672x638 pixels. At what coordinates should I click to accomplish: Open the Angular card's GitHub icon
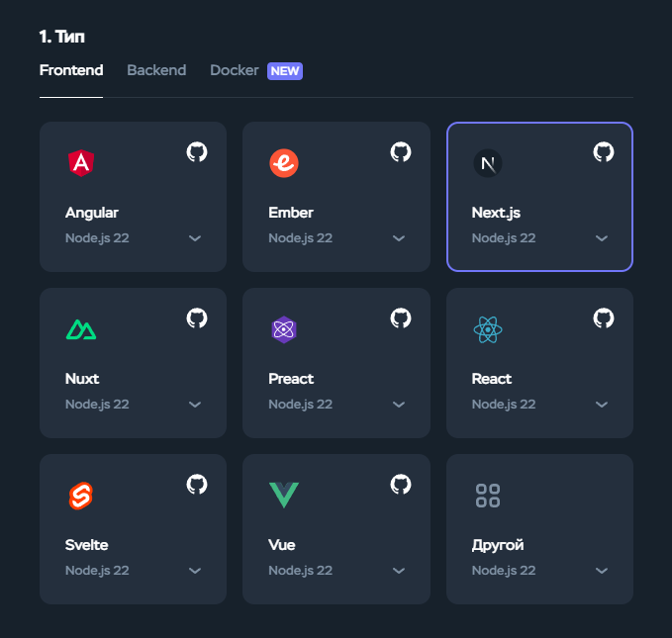[x=197, y=152]
